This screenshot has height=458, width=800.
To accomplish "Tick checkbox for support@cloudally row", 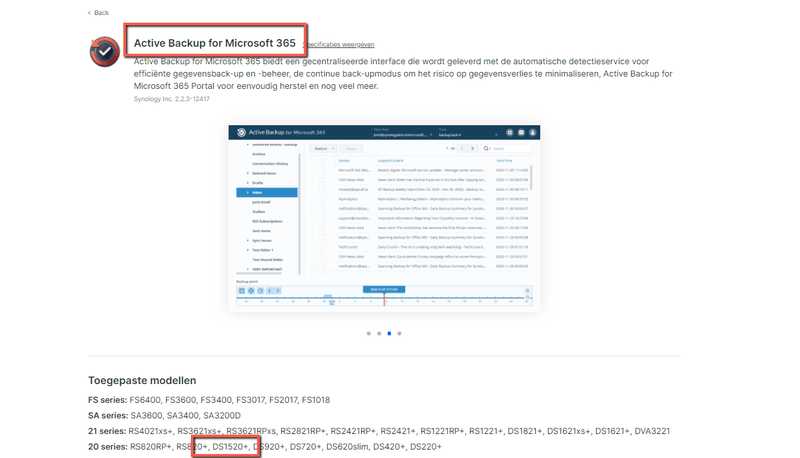I will point(322,218).
